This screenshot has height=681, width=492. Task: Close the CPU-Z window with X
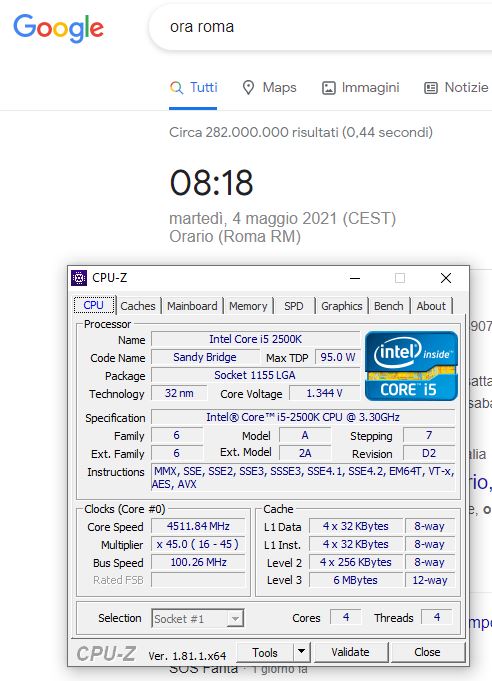click(x=446, y=278)
